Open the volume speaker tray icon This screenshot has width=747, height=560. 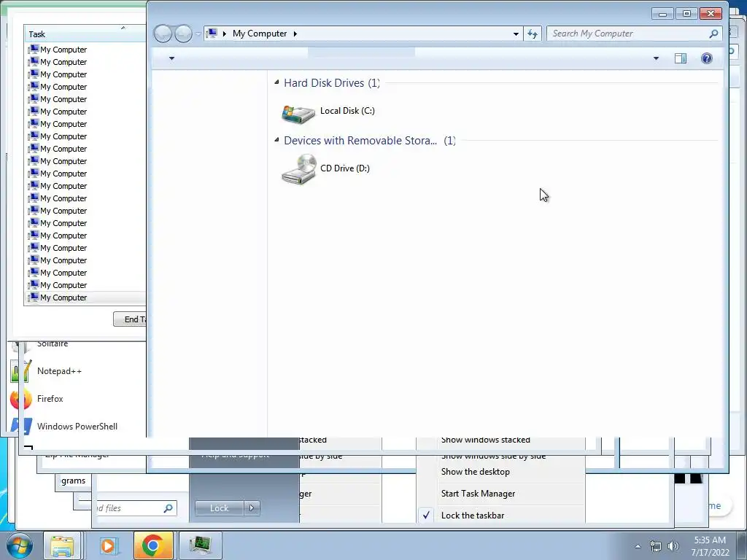(673, 547)
